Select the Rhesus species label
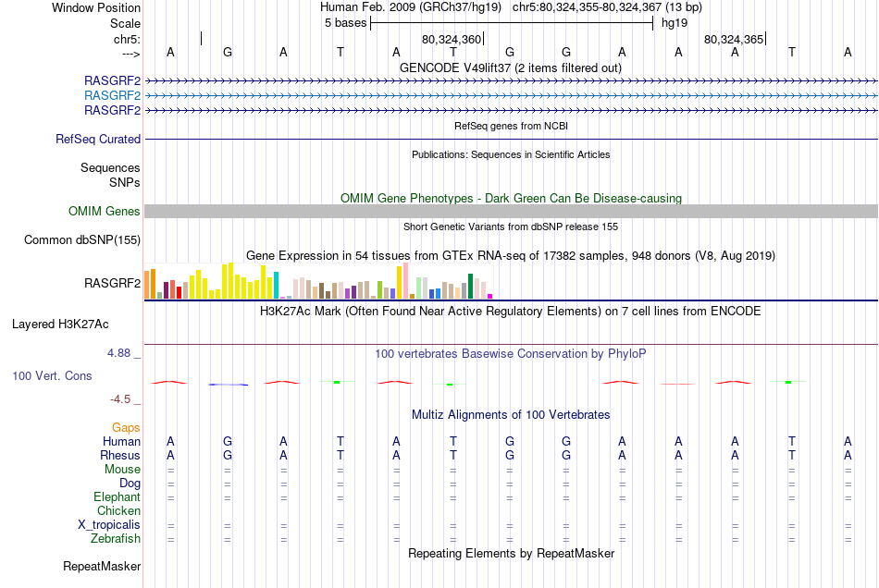This screenshot has height=588, width=879. pyautogui.click(x=120, y=455)
